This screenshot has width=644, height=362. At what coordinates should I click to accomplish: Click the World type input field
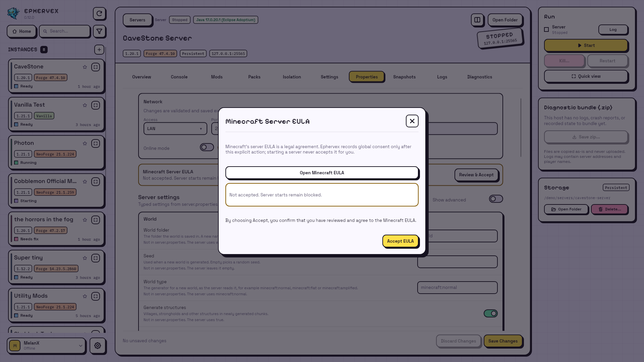(458, 288)
